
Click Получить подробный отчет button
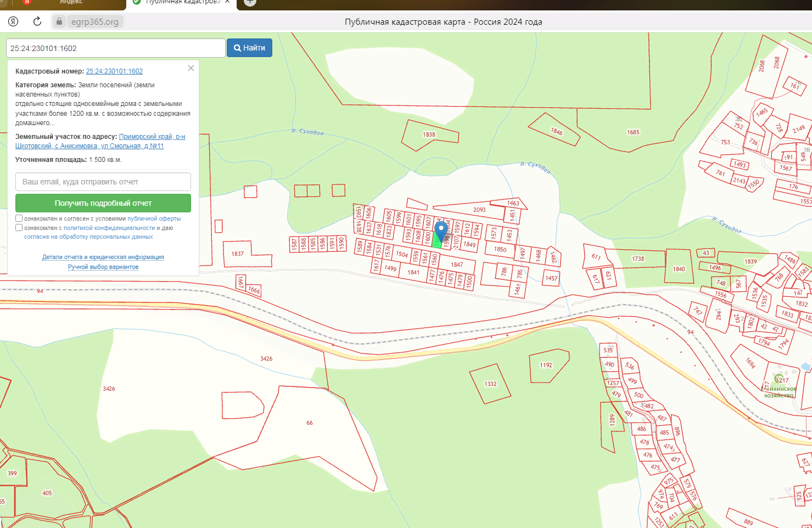(103, 203)
